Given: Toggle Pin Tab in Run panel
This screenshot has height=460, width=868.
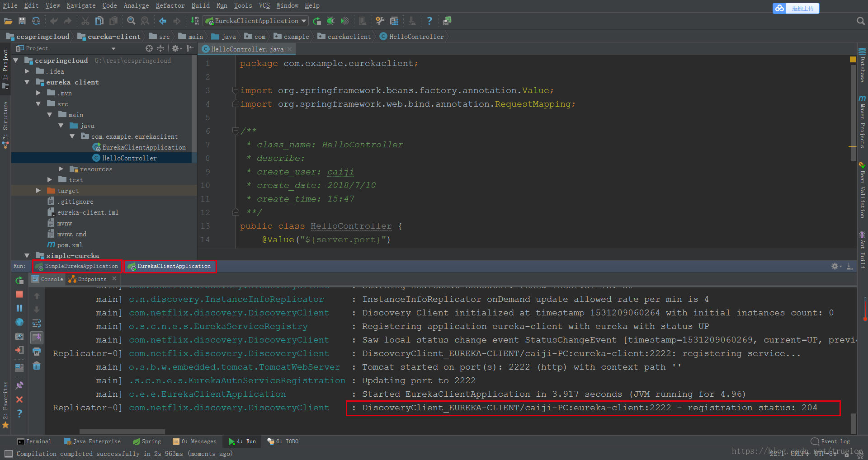Looking at the screenshot, I should tap(19, 385).
